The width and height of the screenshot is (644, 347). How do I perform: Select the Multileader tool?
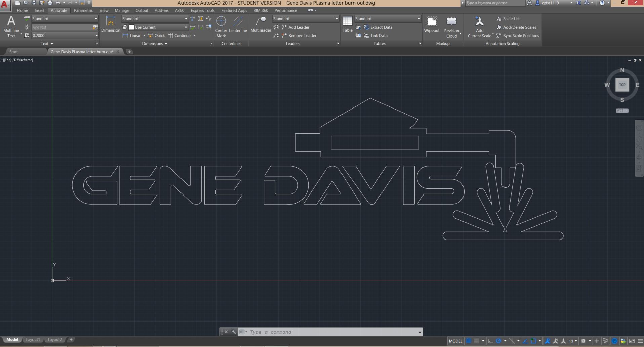point(261,24)
